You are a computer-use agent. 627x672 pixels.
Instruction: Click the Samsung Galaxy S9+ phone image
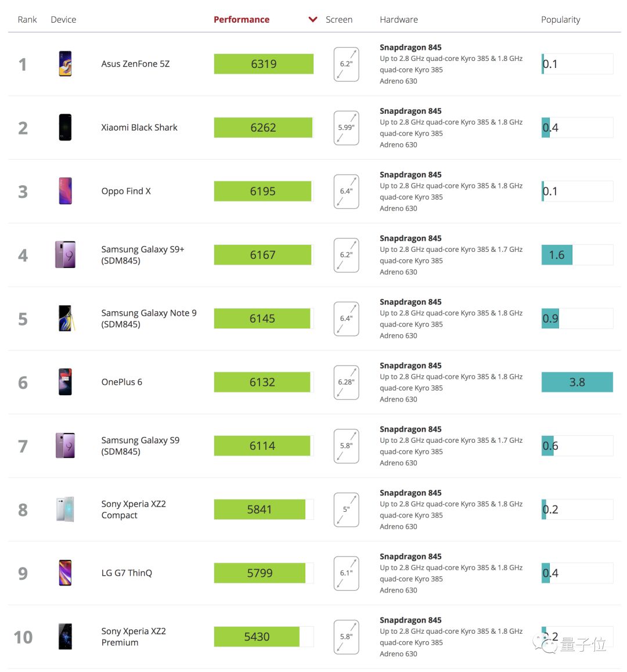click(65, 255)
